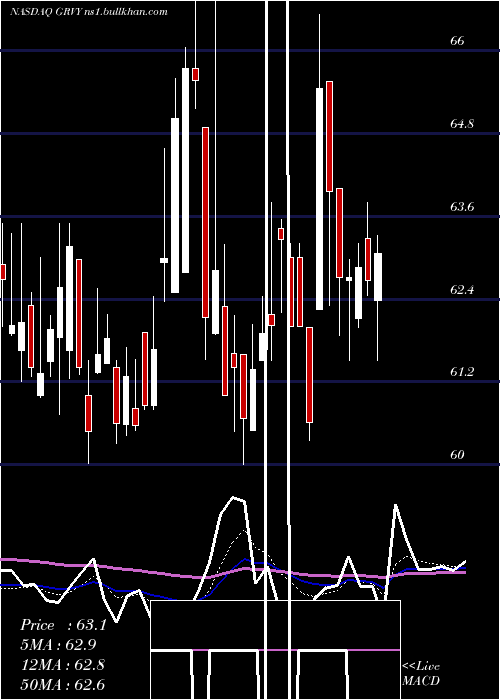Click the last white candlestick on the right

378,277
